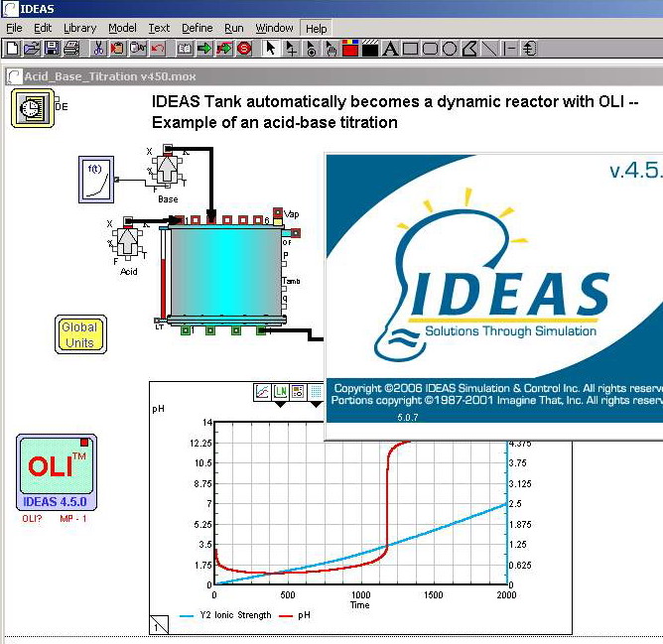This screenshot has width=663, height=644.
Task: Click the Cut scissors icon
Action: click(x=98, y=49)
